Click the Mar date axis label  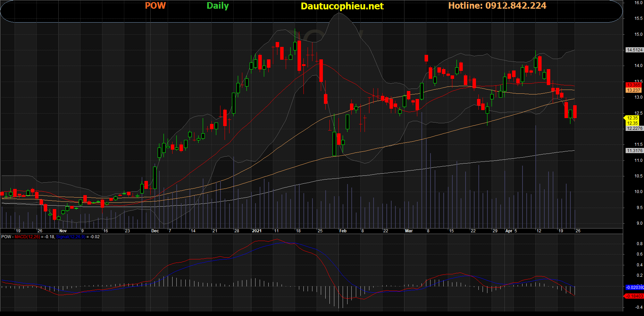(409, 231)
